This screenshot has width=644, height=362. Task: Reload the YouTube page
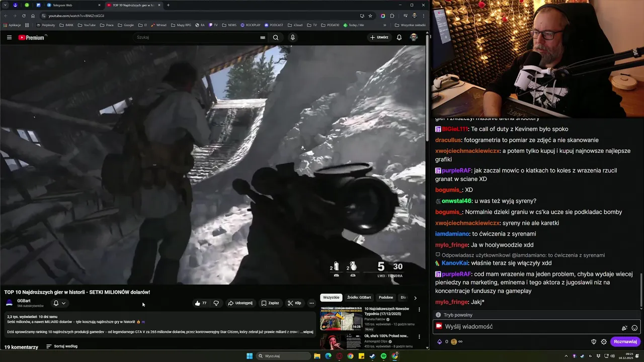coord(24,16)
